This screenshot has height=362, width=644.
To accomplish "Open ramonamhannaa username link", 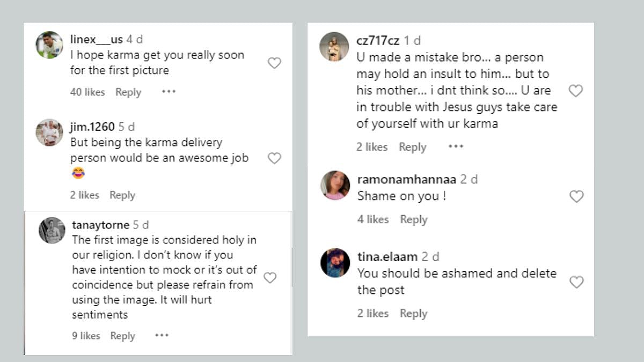I will coord(407,179).
